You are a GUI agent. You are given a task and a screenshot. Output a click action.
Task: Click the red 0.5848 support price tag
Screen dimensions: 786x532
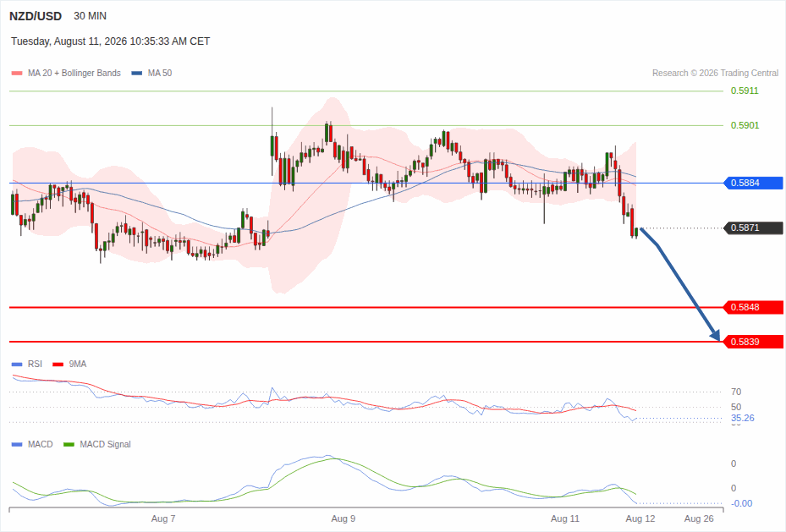pyautogui.click(x=753, y=307)
